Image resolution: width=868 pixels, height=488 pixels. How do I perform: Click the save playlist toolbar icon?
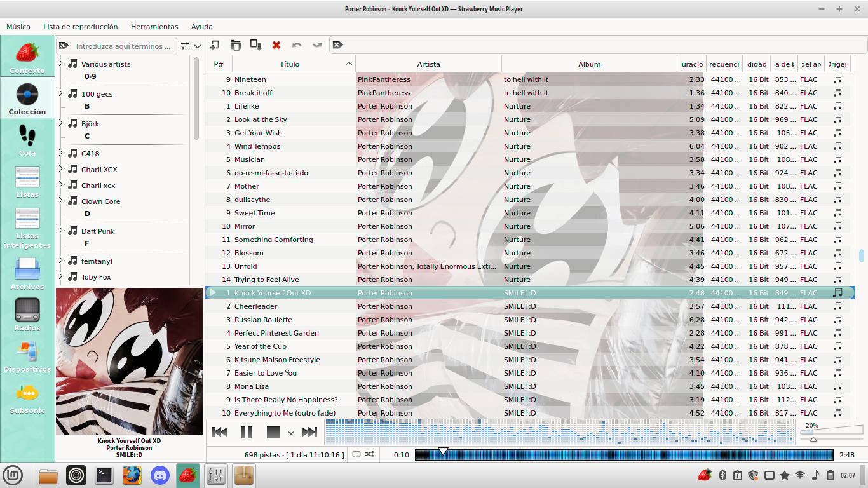255,45
